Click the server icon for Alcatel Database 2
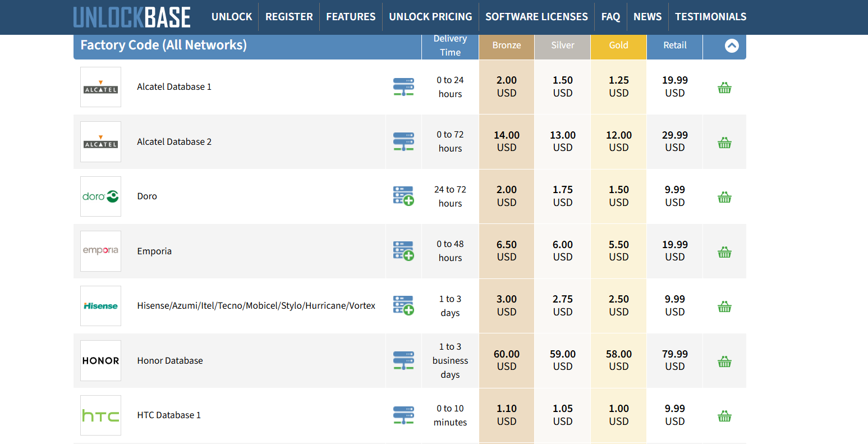868x444 pixels. coord(403,141)
